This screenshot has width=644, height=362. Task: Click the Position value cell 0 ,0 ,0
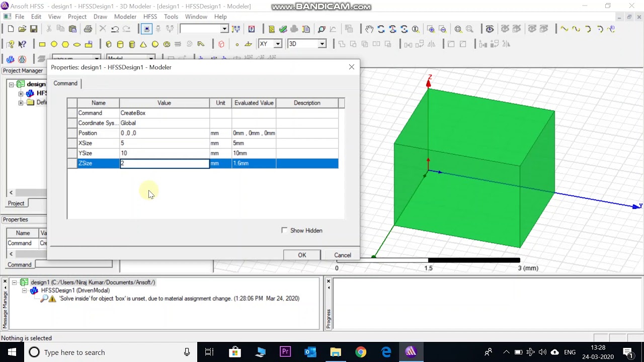(x=164, y=133)
